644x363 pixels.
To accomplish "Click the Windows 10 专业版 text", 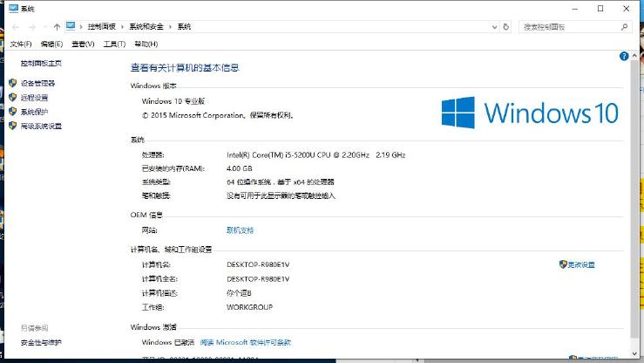I will pyautogui.click(x=173, y=101).
